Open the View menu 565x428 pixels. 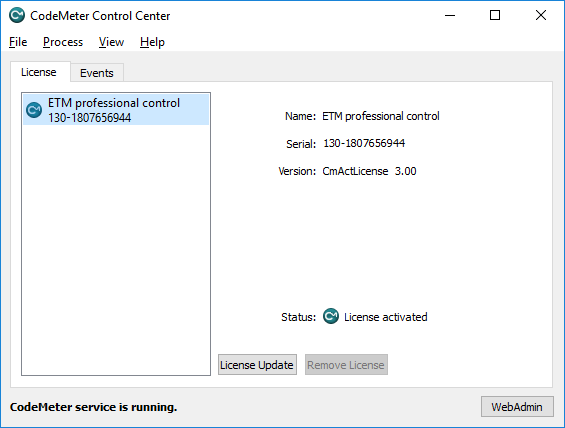click(111, 42)
